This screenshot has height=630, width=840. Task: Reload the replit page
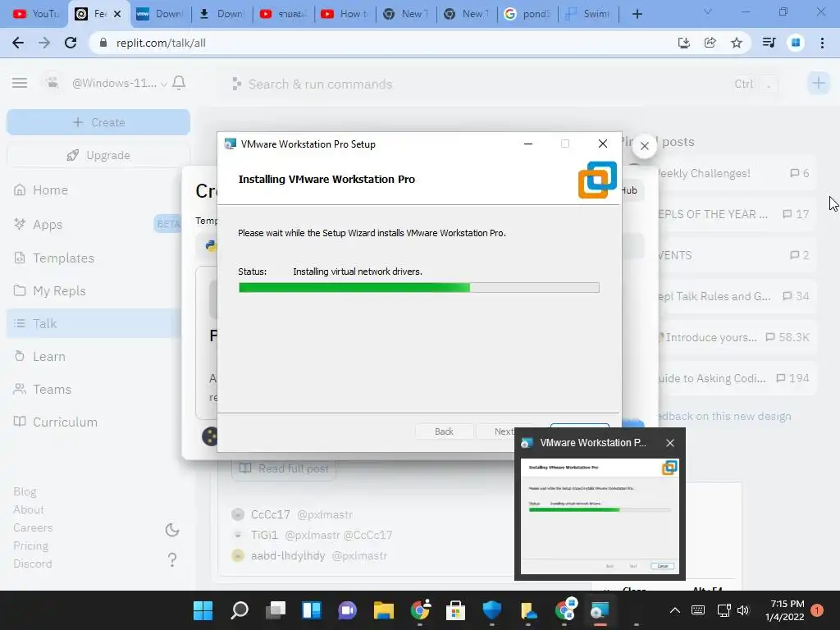point(71,43)
